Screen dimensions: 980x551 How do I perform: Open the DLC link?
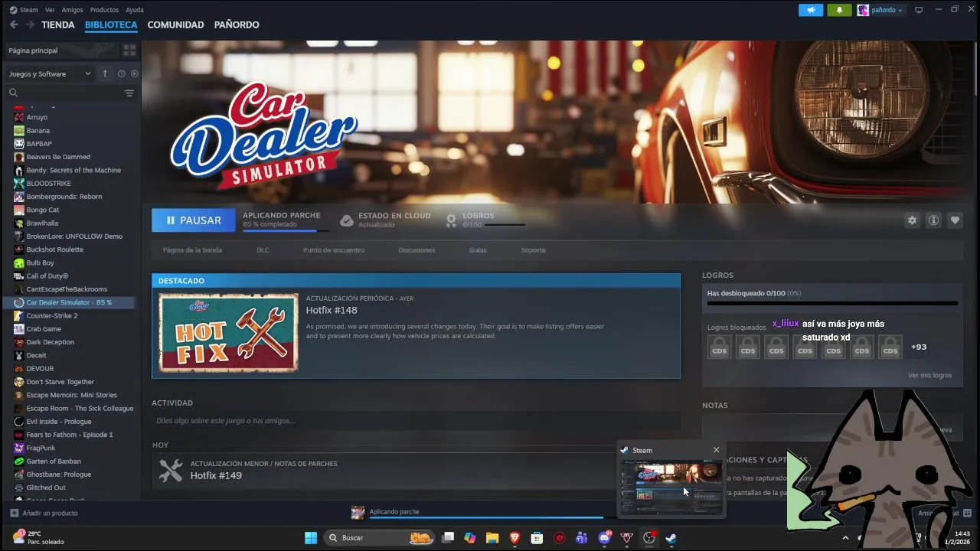[x=263, y=250]
